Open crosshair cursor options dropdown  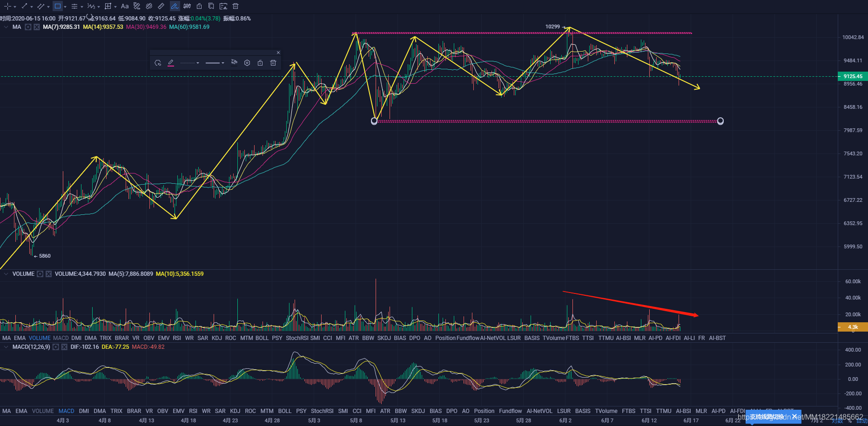(15, 7)
